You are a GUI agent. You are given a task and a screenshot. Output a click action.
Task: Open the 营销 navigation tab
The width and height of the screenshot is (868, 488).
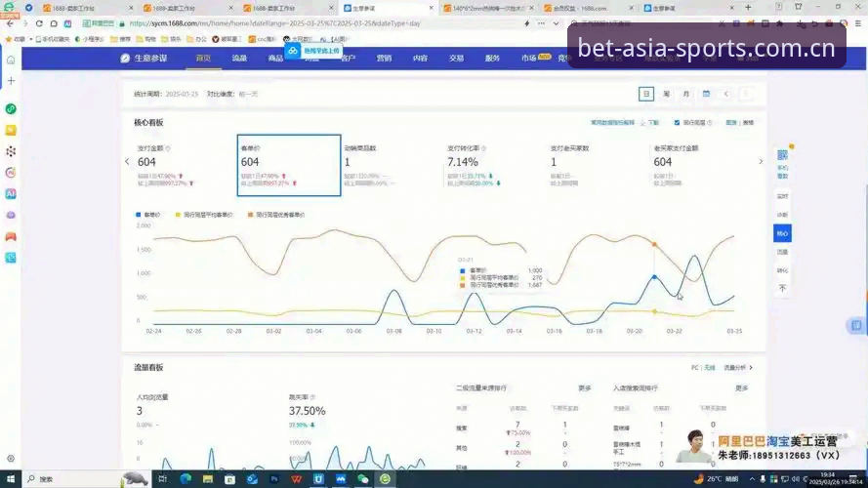tap(384, 59)
